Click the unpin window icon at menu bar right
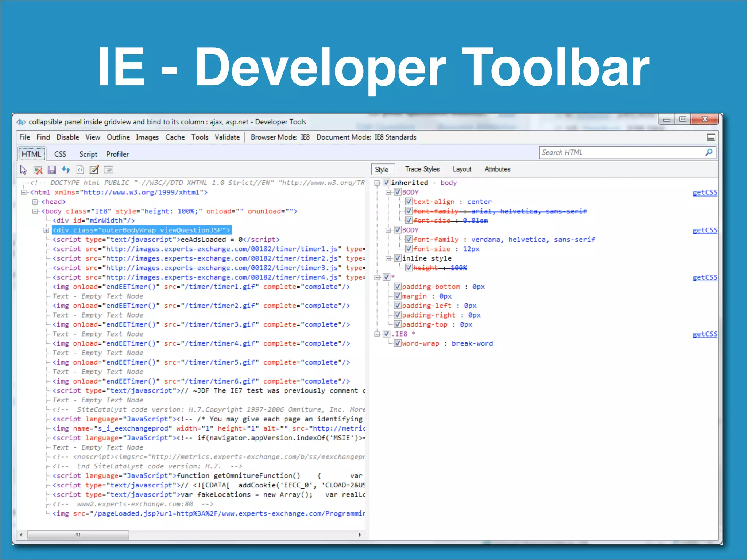747x560 pixels. point(711,137)
